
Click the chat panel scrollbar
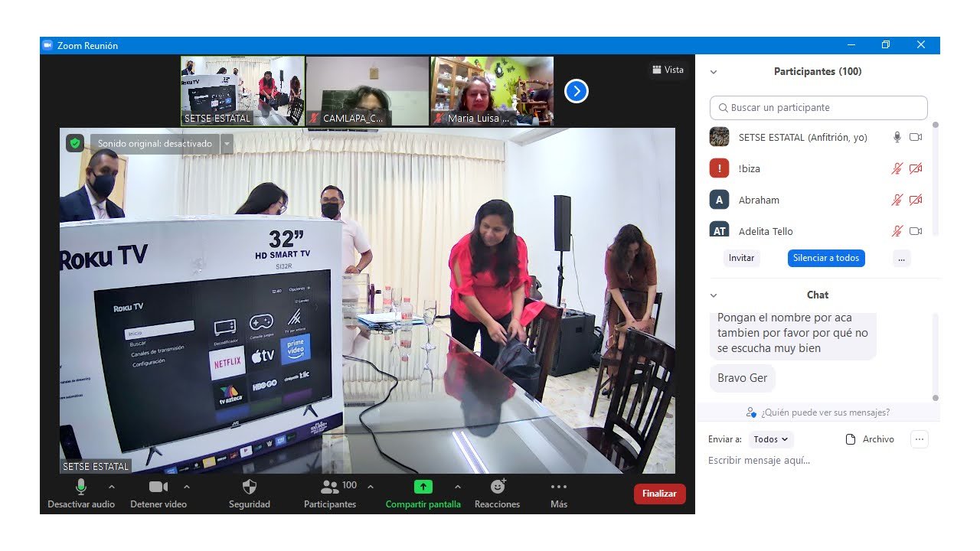point(936,356)
